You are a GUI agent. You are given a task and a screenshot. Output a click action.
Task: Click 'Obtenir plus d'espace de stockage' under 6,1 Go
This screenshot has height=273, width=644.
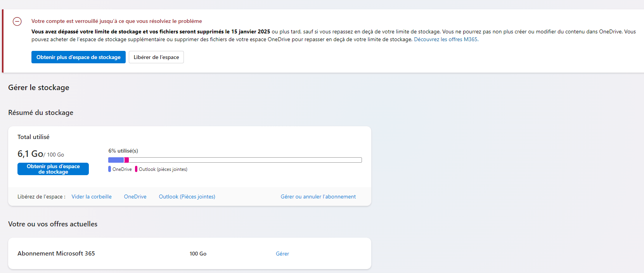pos(53,169)
